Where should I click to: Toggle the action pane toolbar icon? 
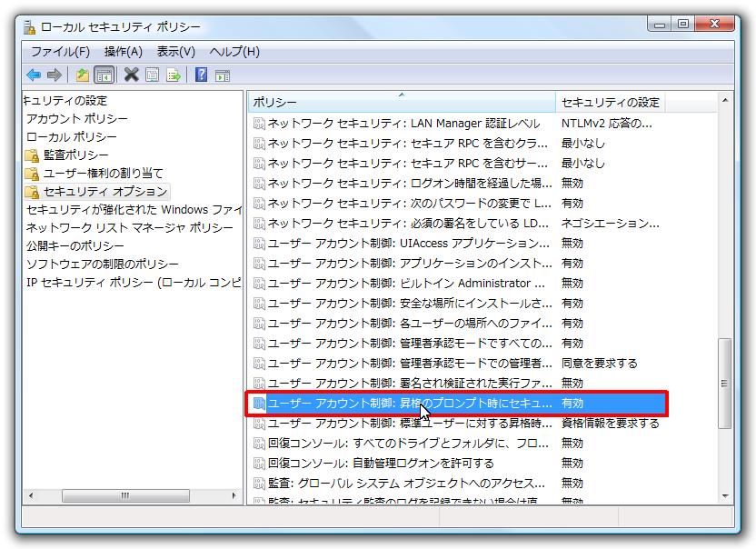[x=222, y=75]
